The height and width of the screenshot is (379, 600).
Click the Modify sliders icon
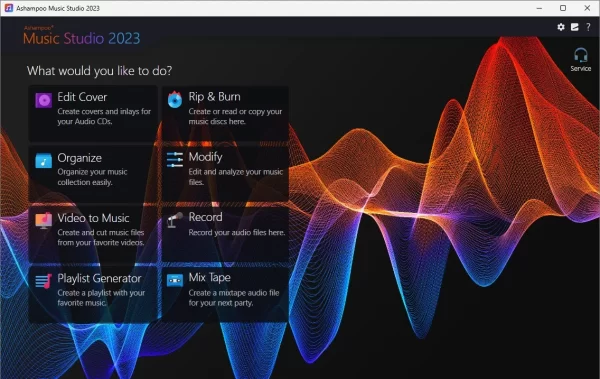[x=175, y=160]
